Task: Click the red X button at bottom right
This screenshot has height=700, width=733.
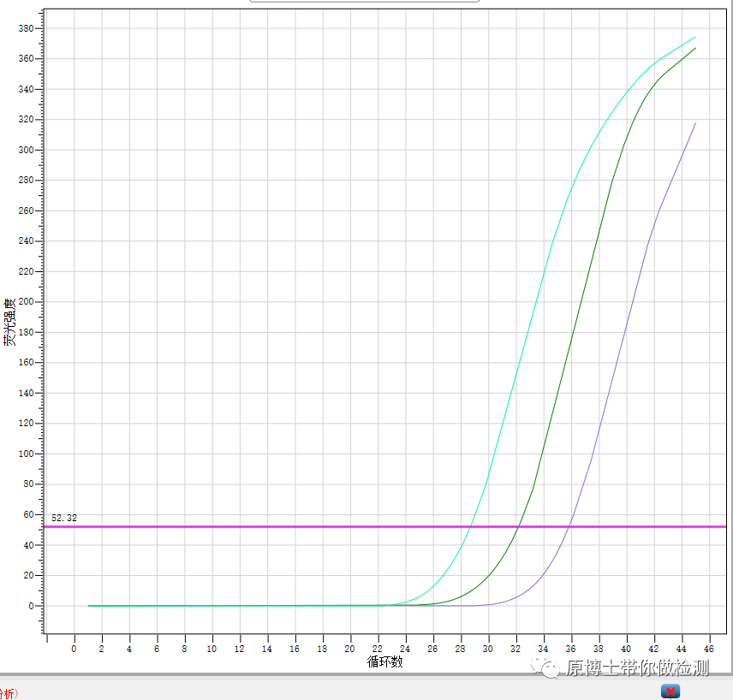Action: tap(670, 691)
